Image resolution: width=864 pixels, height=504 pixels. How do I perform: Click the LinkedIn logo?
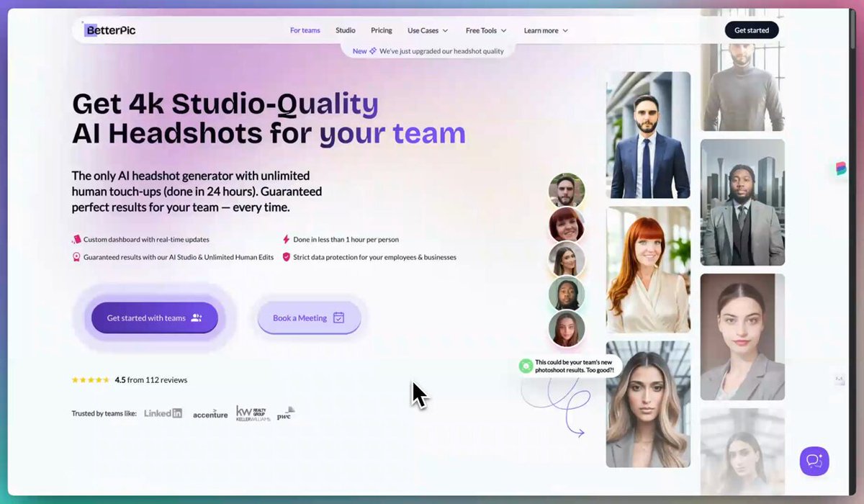click(163, 413)
